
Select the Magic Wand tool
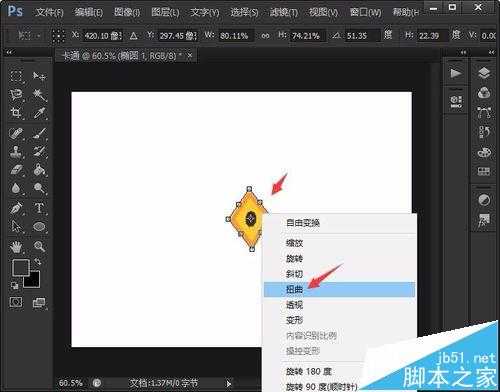[39, 95]
